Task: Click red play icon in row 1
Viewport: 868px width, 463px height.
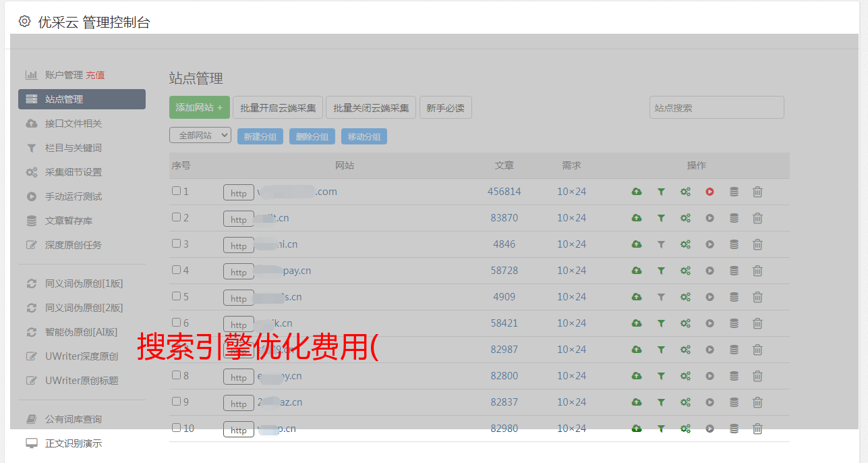Action: [710, 192]
